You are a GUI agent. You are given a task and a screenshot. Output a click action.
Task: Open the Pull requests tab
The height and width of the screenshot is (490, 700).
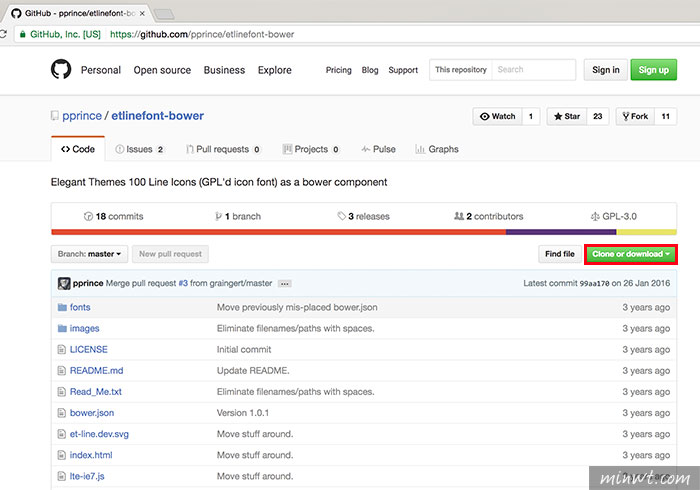coord(223,149)
